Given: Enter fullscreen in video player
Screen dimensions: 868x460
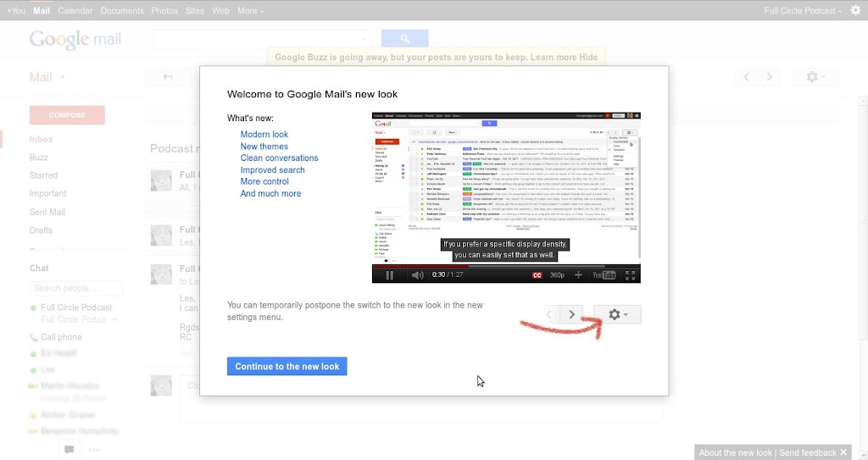Looking at the screenshot, I should (x=630, y=275).
